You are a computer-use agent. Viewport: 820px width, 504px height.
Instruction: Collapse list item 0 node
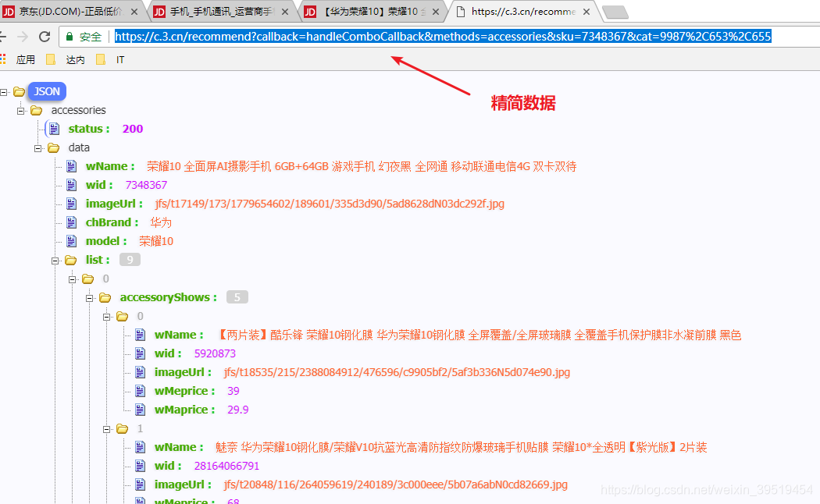point(72,279)
